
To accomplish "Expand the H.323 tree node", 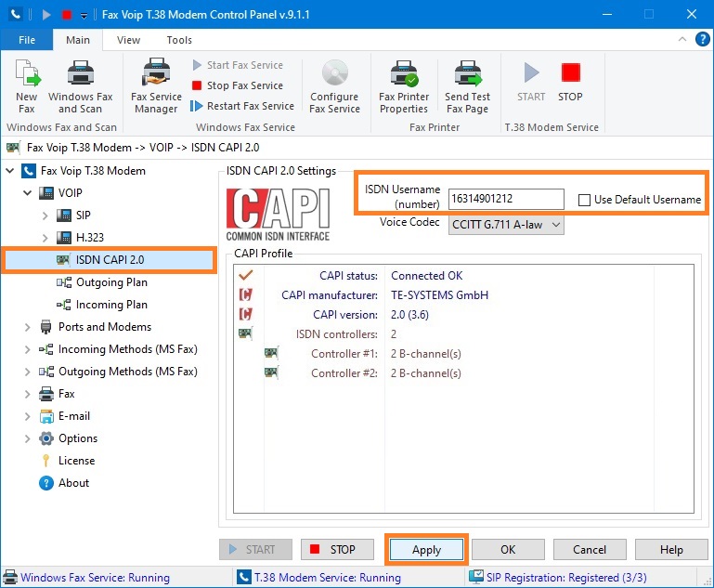I will point(45,238).
